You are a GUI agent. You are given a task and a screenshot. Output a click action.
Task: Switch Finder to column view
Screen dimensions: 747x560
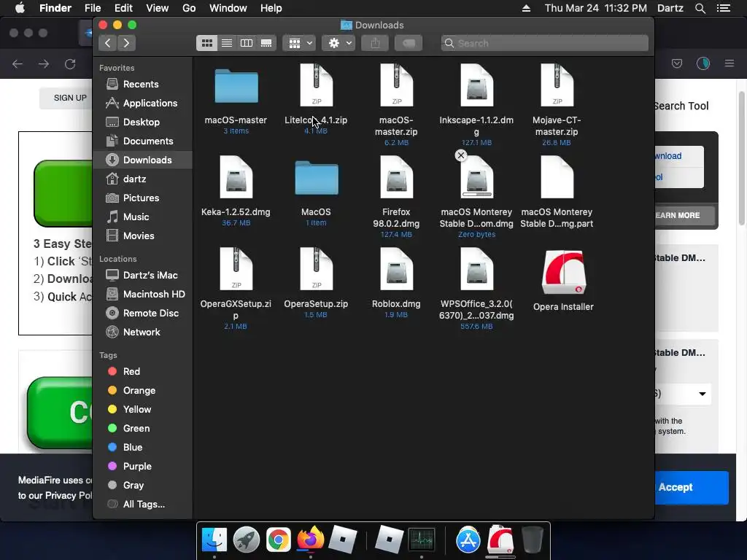pyautogui.click(x=247, y=43)
